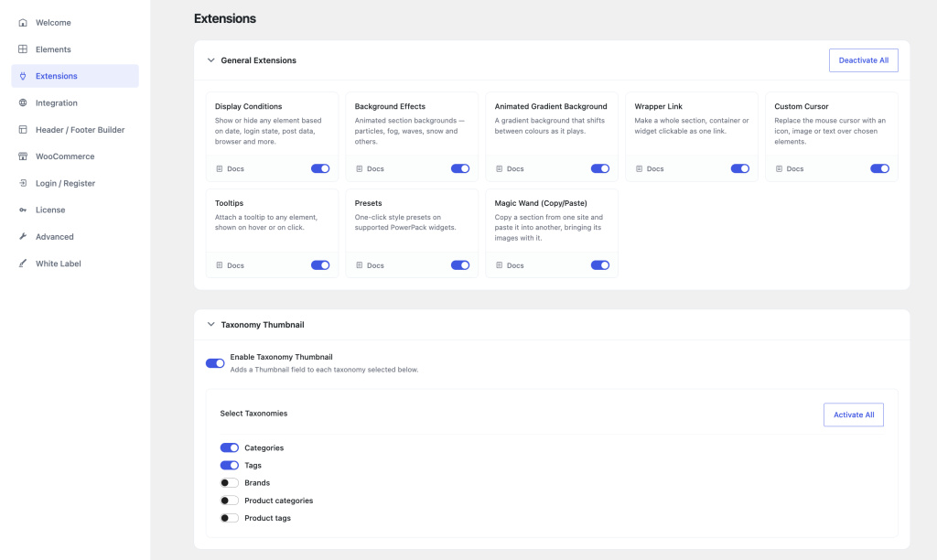Disable the Display Conditions extension toggle

[320, 168]
